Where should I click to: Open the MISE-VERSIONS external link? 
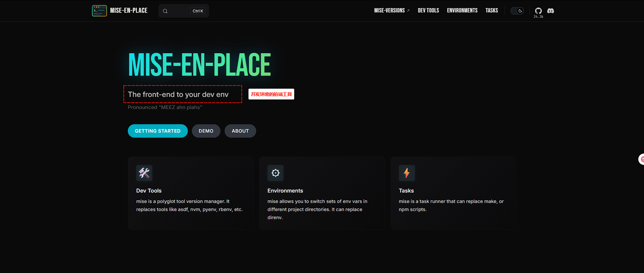[x=391, y=11]
